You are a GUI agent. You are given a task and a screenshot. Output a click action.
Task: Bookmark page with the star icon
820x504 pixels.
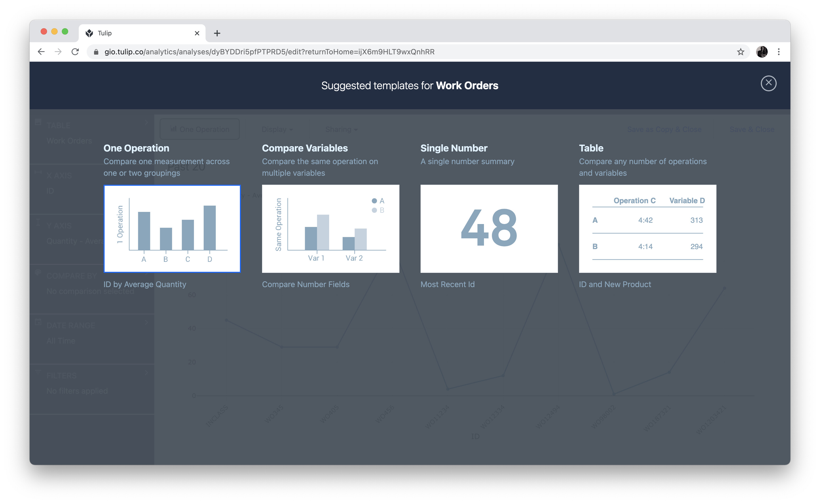740,52
